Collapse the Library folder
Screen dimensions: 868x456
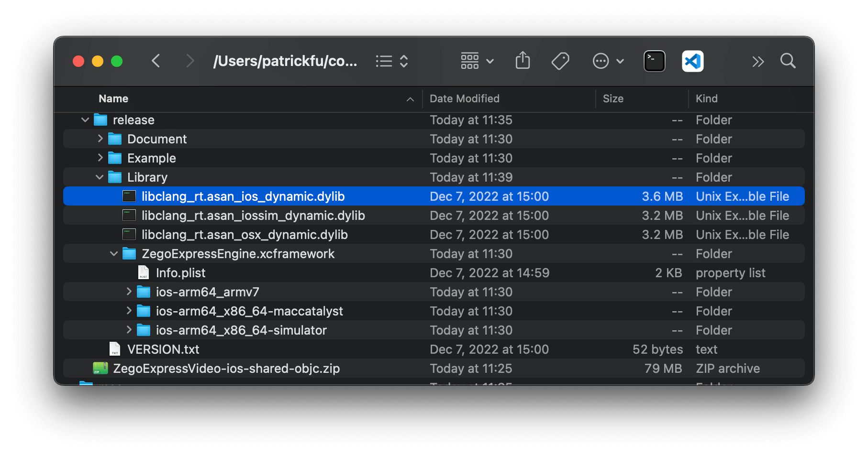click(x=100, y=177)
